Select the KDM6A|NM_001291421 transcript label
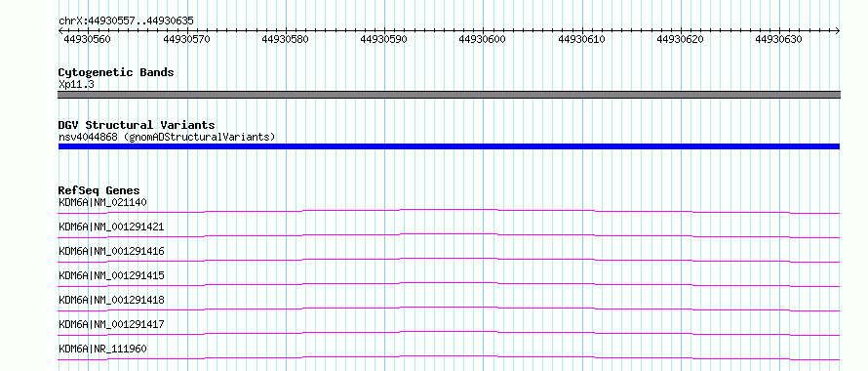868x371 pixels. point(111,227)
